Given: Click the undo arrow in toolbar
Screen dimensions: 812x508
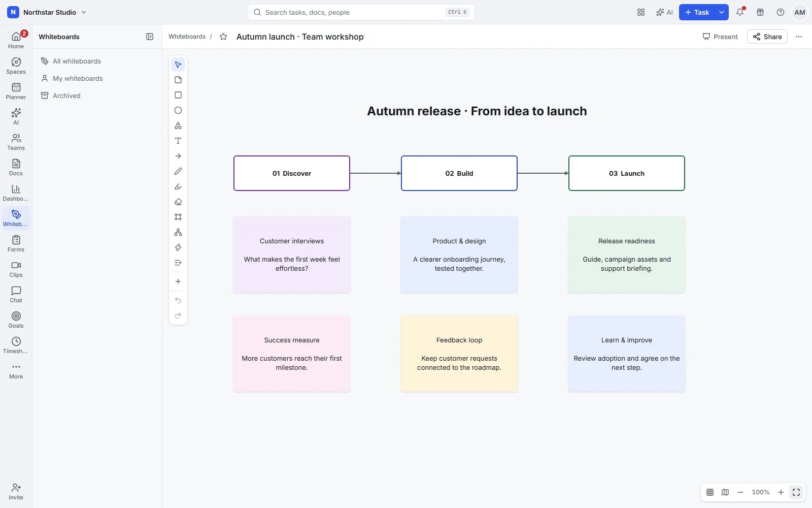Looking at the screenshot, I should pos(178,300).
